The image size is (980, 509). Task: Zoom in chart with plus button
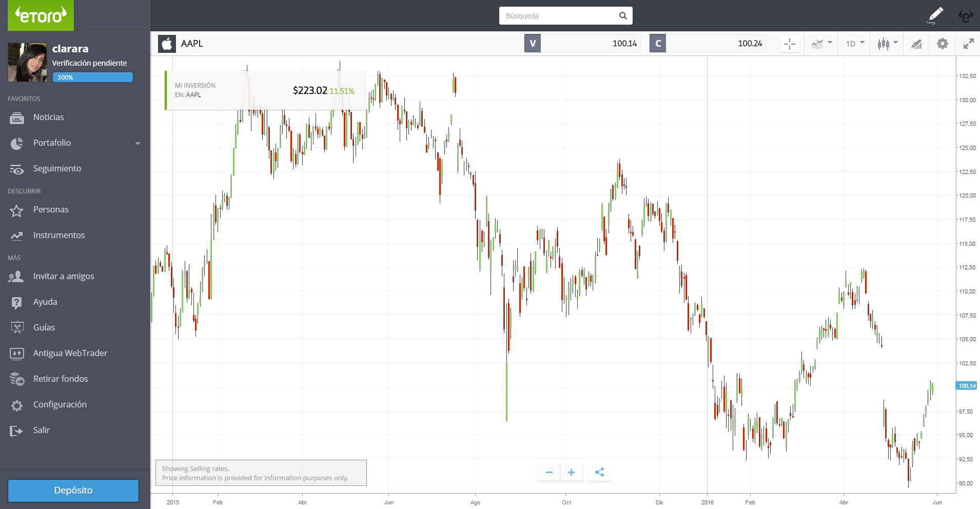tap(572, 472)
